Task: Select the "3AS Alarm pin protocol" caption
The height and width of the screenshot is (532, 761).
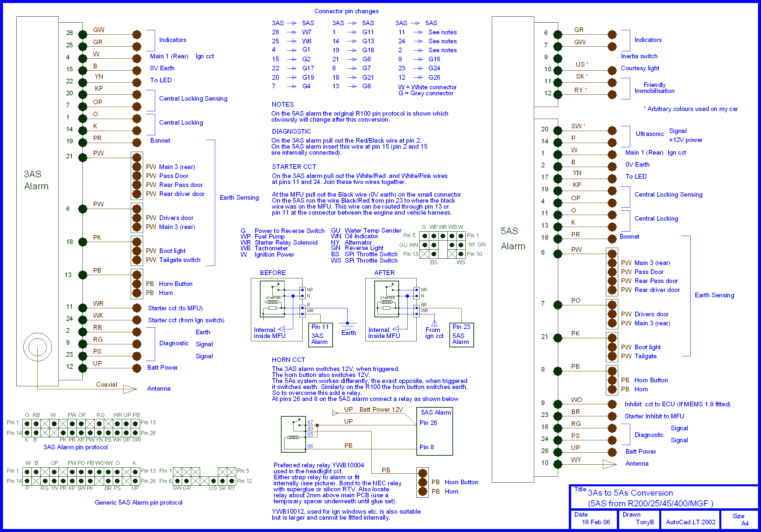Action: [x=75, y=447]
